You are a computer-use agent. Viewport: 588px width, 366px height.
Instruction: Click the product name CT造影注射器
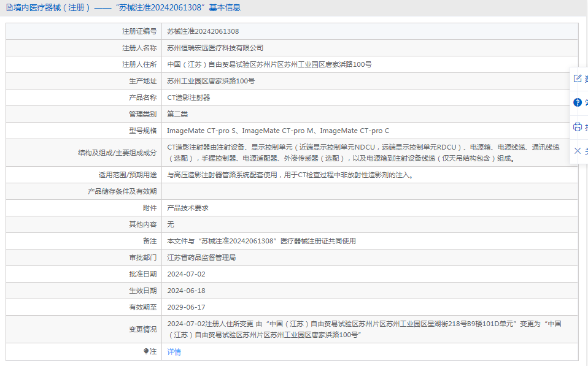188,97
